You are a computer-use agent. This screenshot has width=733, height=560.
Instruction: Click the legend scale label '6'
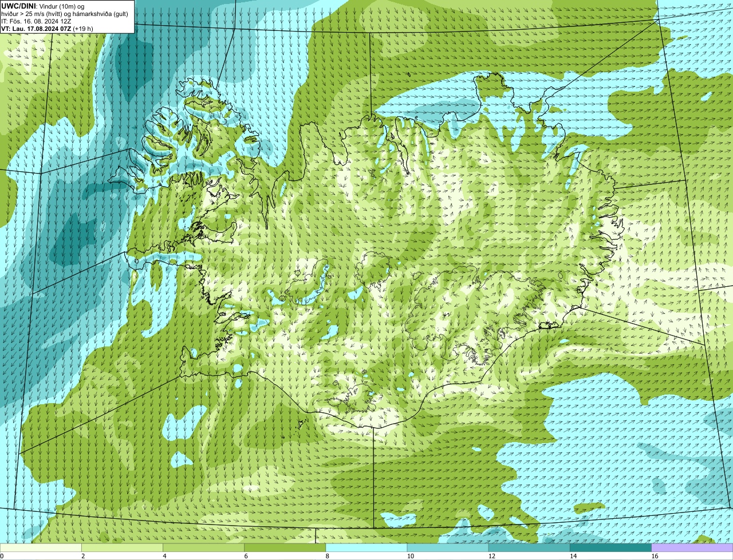coord(246,556)
